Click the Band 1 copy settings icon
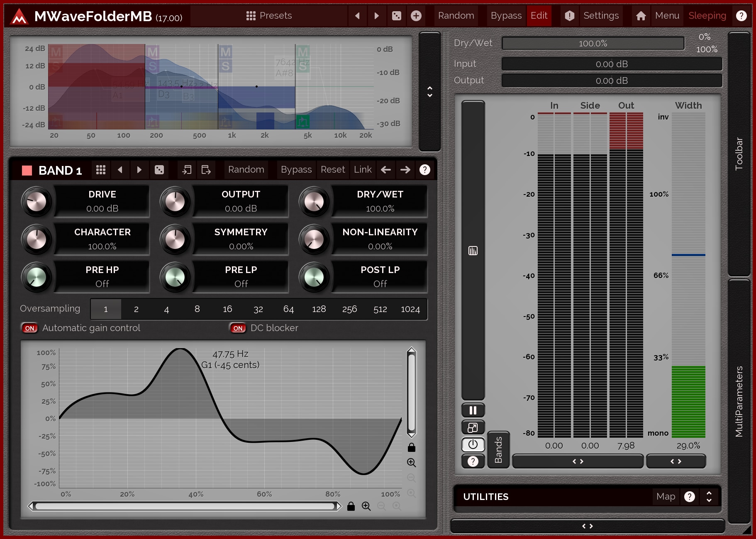 click(x=187, y=170)
